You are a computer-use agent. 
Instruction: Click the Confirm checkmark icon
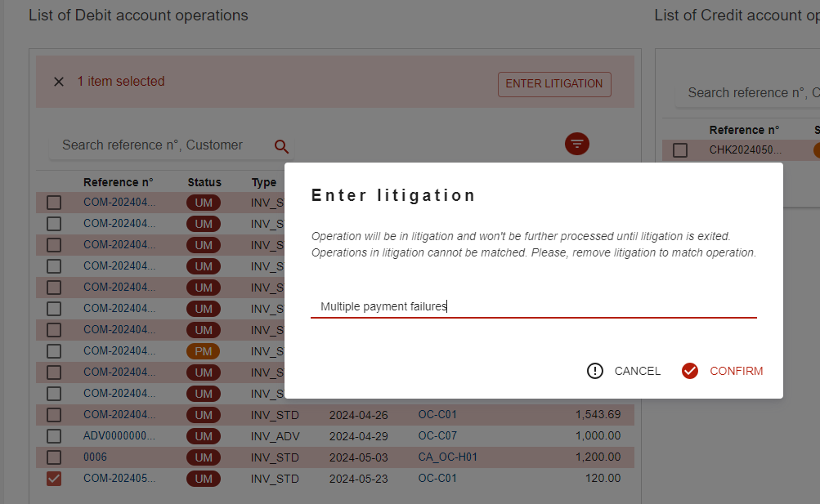tap(690, 371)
